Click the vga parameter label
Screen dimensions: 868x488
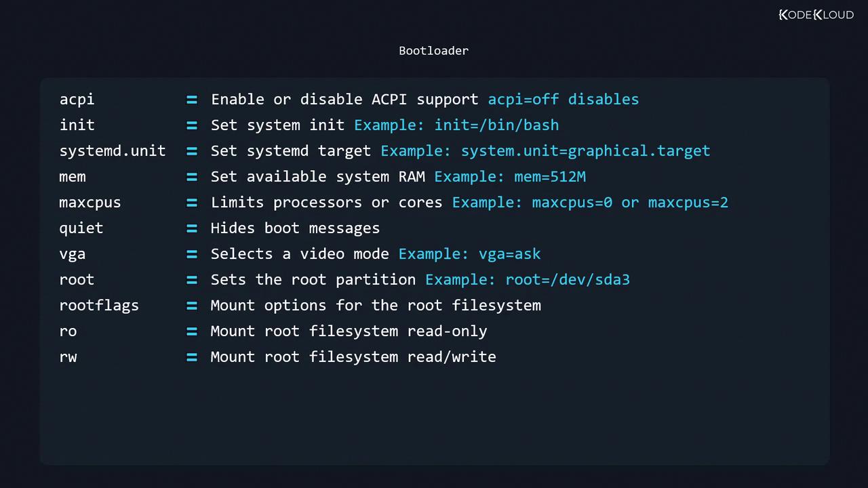click(x=73, y=254)
